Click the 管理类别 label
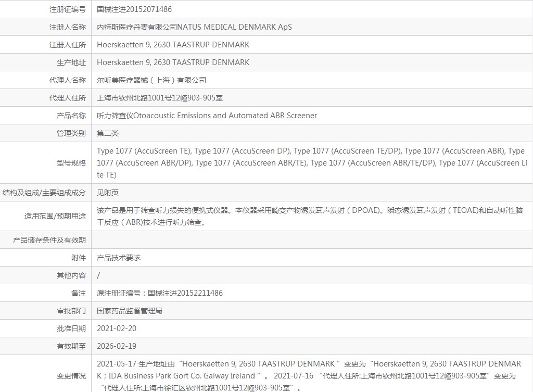The height and width of the screenshot is (392, 533). click(x=71, y=133)
